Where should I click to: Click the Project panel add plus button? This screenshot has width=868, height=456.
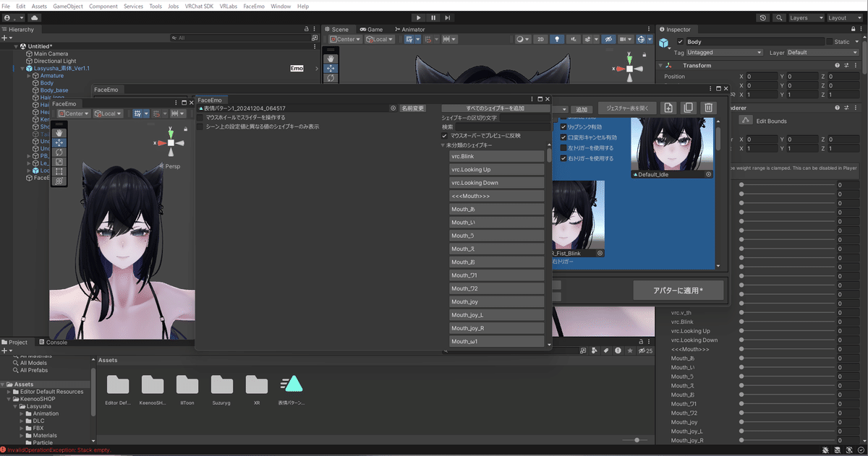pyautogui.click(x=6, y=350)
